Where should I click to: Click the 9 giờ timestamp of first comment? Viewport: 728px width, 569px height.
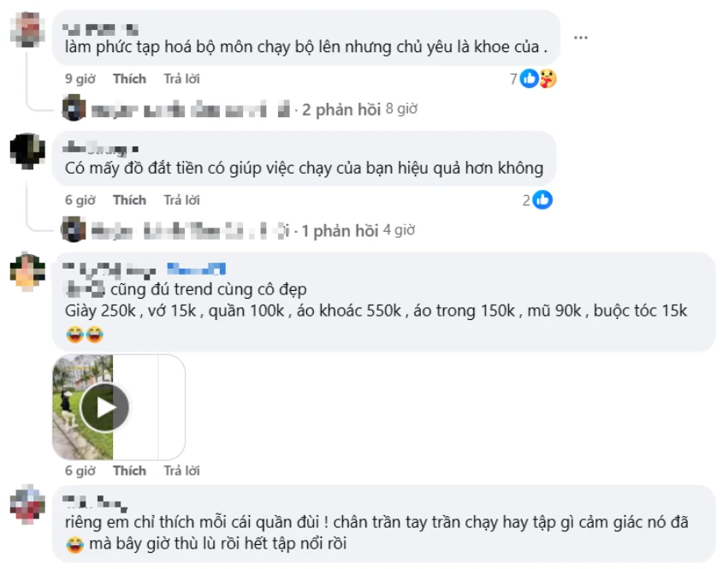point(80,79)
